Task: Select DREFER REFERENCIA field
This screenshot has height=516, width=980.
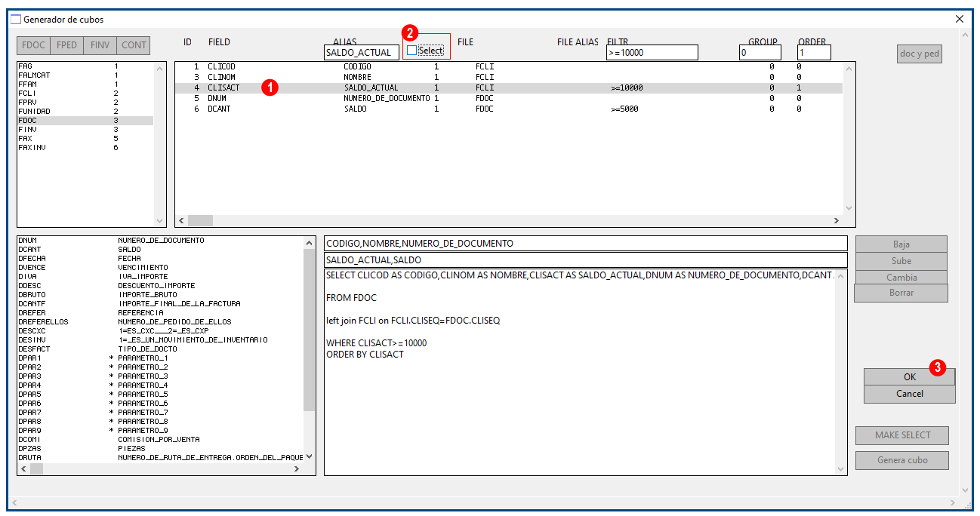Action: (x=160, y=313)
